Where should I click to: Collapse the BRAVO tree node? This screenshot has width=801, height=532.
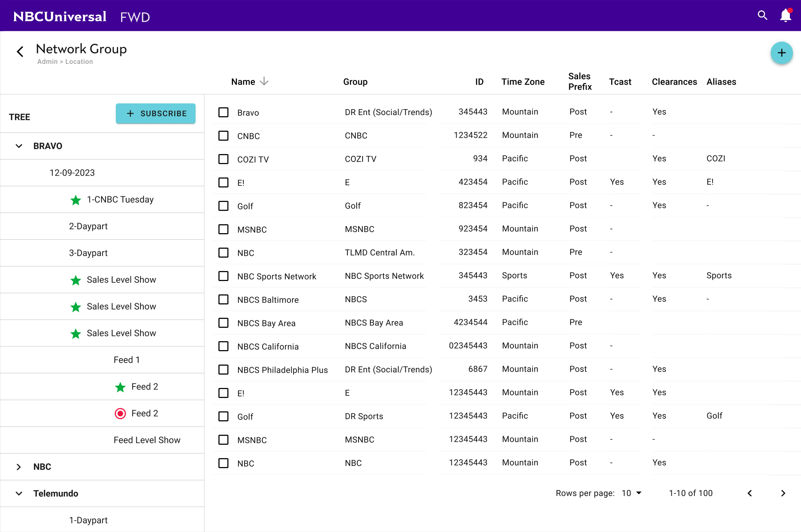point(19,146)
